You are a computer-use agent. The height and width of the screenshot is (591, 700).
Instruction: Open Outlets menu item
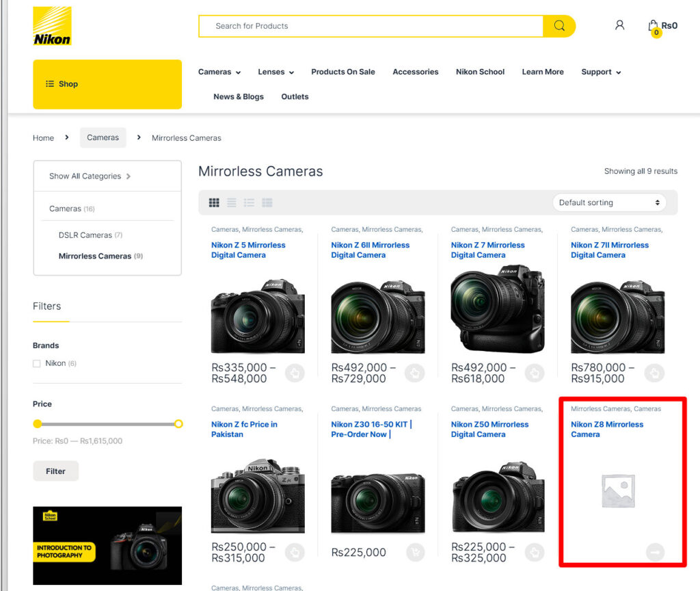pyautogui.click(x=295, y=96)
